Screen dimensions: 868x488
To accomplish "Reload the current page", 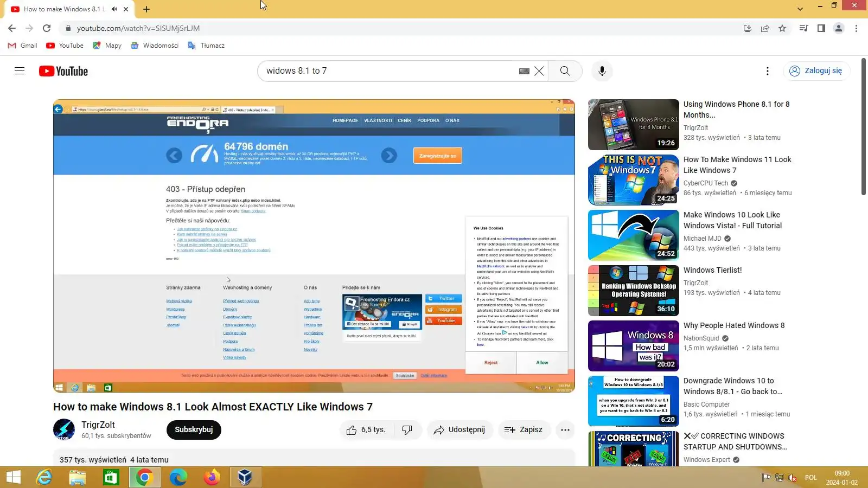I will [x=47, y=28].
